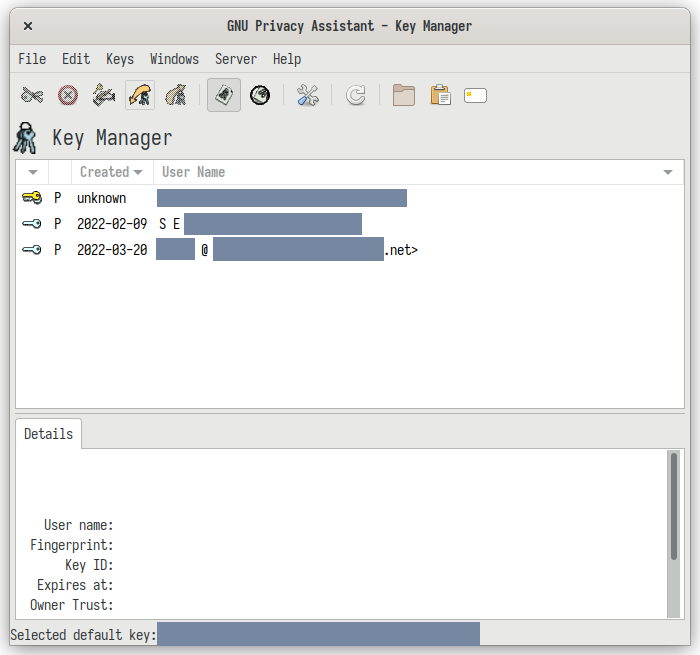Toggle the detailed key view button
The height and width of the screenshot is (655, 700).
(x=224, y=96)
